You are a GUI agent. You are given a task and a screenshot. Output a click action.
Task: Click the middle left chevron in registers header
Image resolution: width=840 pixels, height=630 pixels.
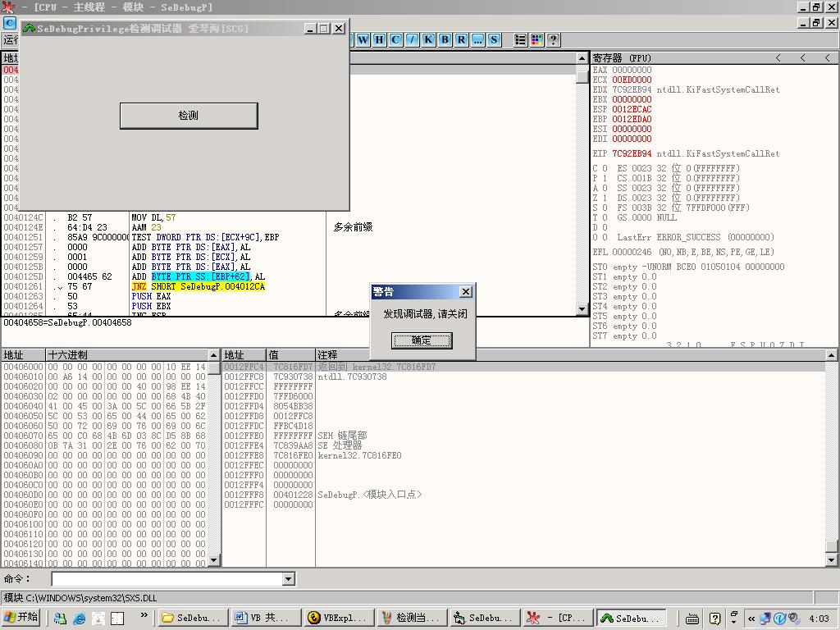pyautogui.click(x=802, y=58)
